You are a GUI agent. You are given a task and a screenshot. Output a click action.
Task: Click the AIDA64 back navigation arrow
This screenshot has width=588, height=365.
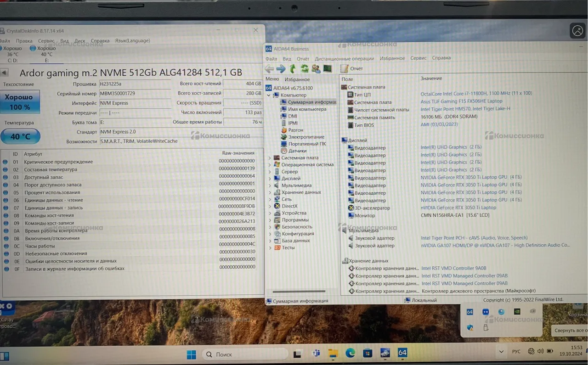[x=269, y=68]
